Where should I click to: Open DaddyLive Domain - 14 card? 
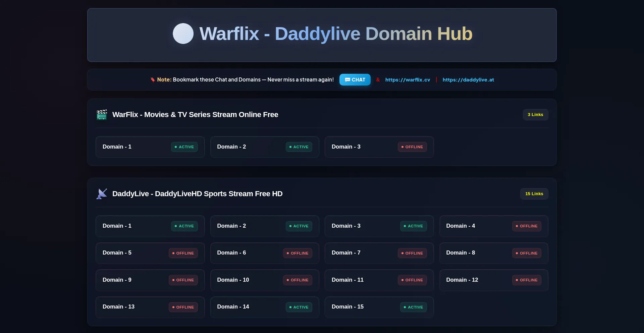265,307
